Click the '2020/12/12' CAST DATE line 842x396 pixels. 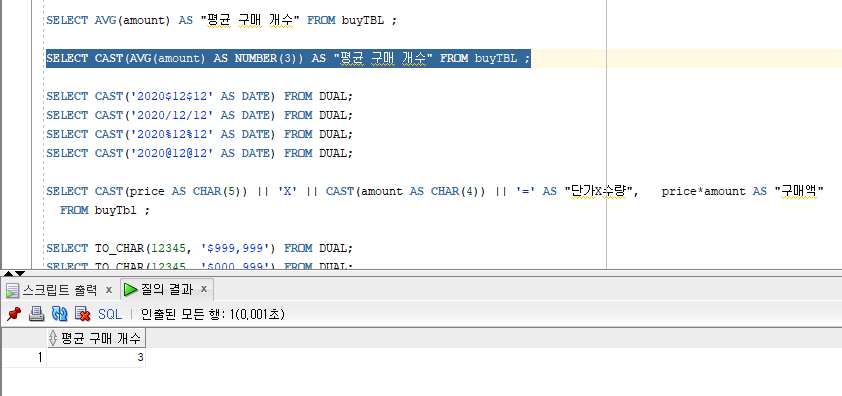200,115
